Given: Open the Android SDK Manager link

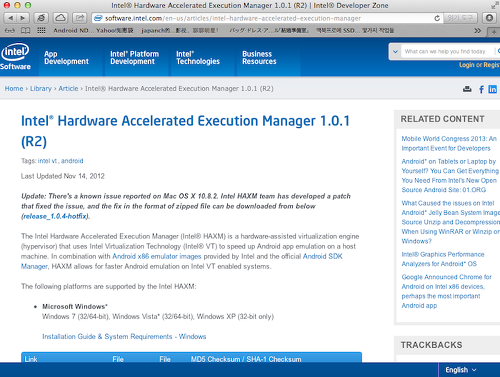Looking at the screenshot, I should click(323, 256).
